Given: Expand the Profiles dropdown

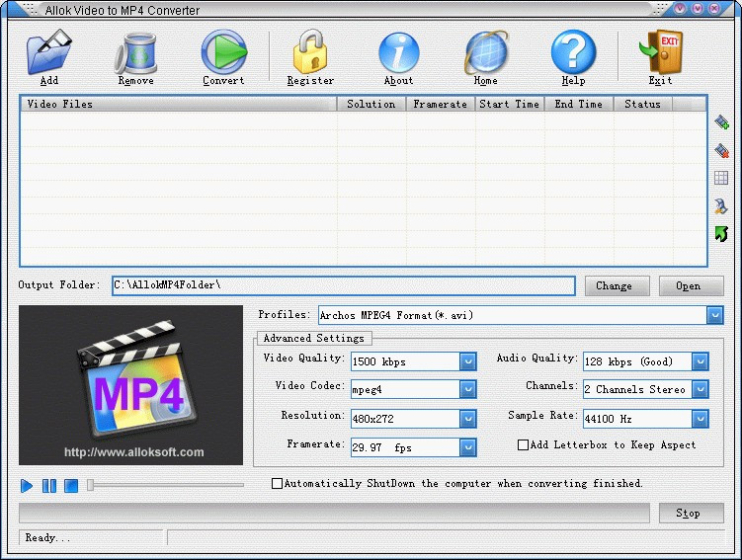Looking at the screenshot, I should (715, 315).
